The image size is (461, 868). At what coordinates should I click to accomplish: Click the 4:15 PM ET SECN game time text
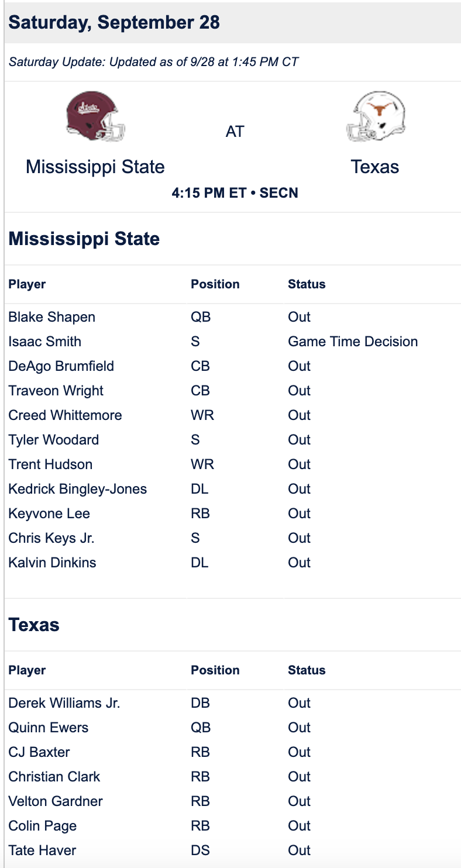coord(235,193)
